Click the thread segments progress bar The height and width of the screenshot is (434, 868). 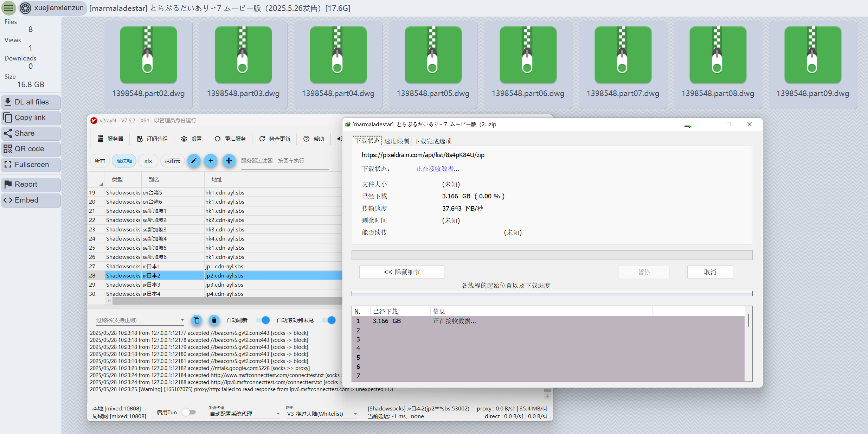(552, 293)
